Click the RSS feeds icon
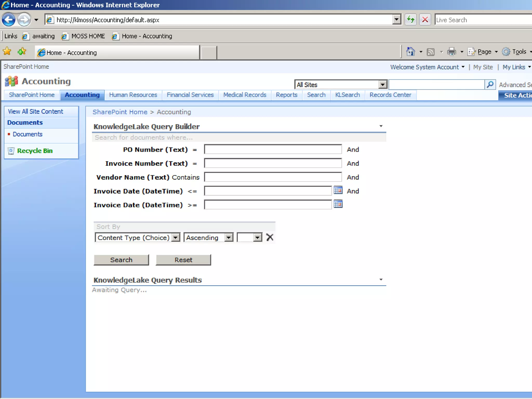This screenshot has height=399, width=532. pos(431,52)
